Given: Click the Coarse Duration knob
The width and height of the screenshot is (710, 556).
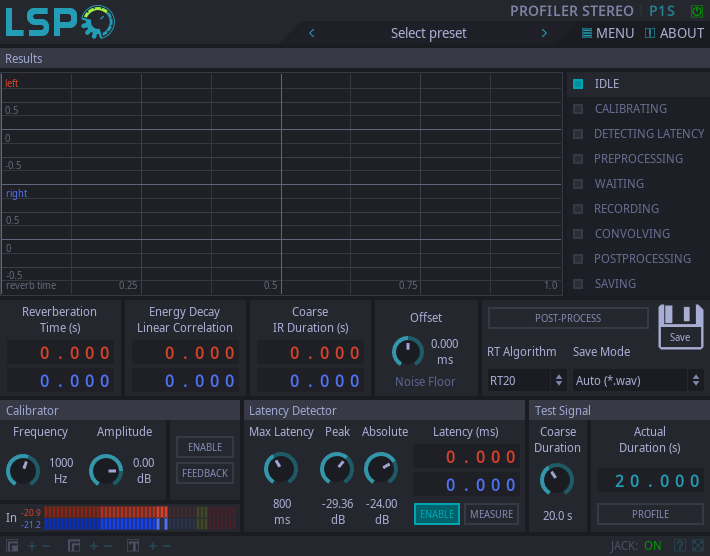Looking at the screenshot, I should [x=557, y=480].
